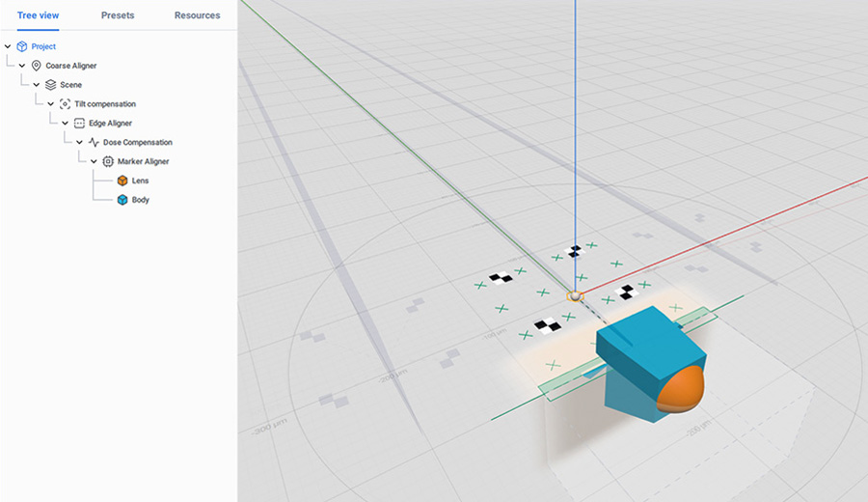
Task: Collapse the Edge Aligner node
Action: coord(66,123)
